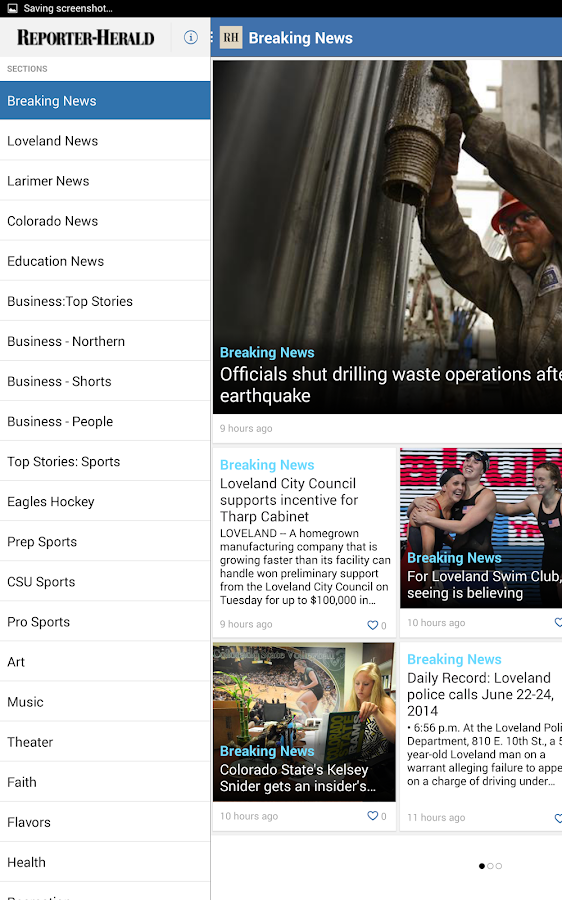Tap the info icon beside Reporter-Herald logo
The image size is (562, 900).
[191, 38]
